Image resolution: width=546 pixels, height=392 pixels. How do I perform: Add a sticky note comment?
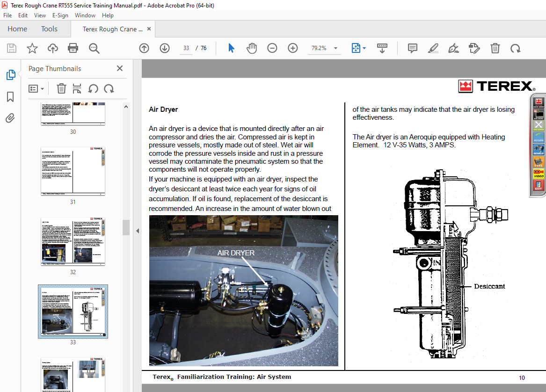click(x=413, y=48)
